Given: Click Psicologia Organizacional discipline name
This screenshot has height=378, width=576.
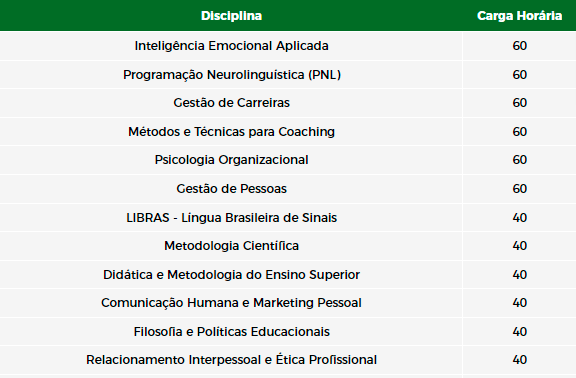Looking at the screenshot, I should coord(231,160).
